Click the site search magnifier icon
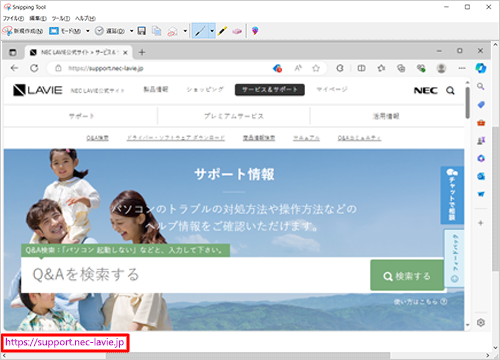Screen dimensions: 500x360 (450, 90)
